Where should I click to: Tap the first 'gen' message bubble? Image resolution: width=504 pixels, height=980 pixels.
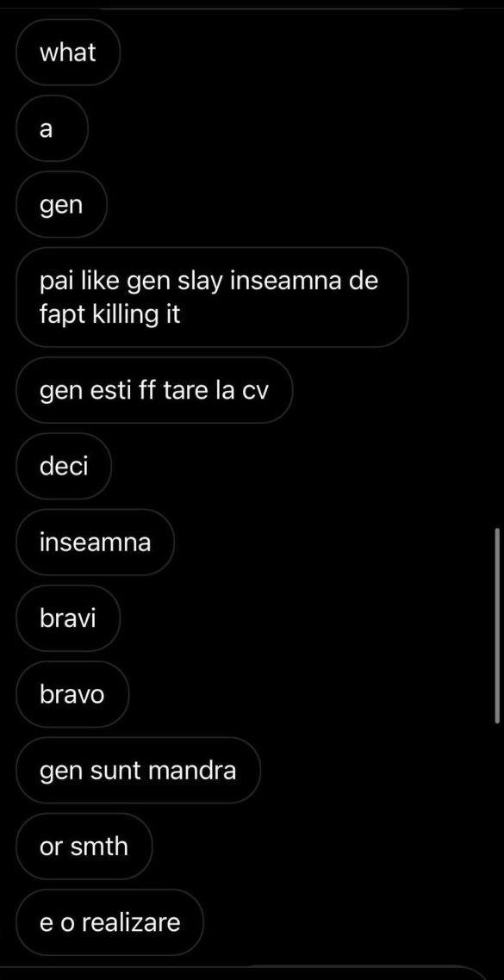pyautogui.click(x=61, y=205)
